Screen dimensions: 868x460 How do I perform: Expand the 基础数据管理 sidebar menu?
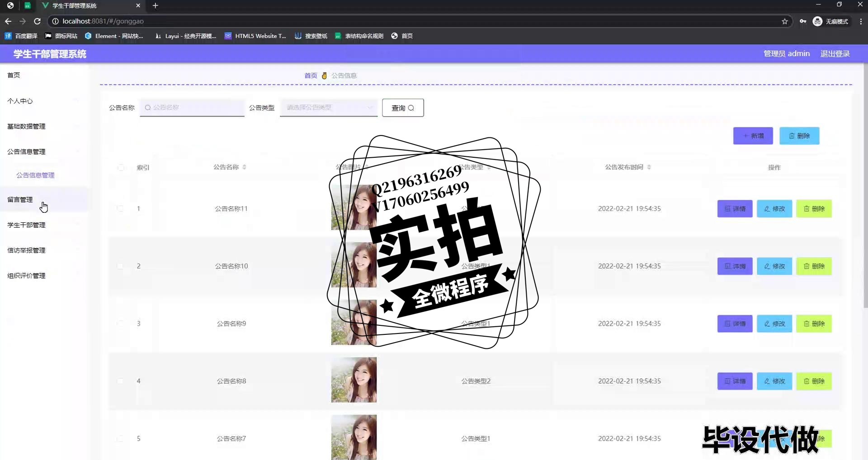(44, 126)
